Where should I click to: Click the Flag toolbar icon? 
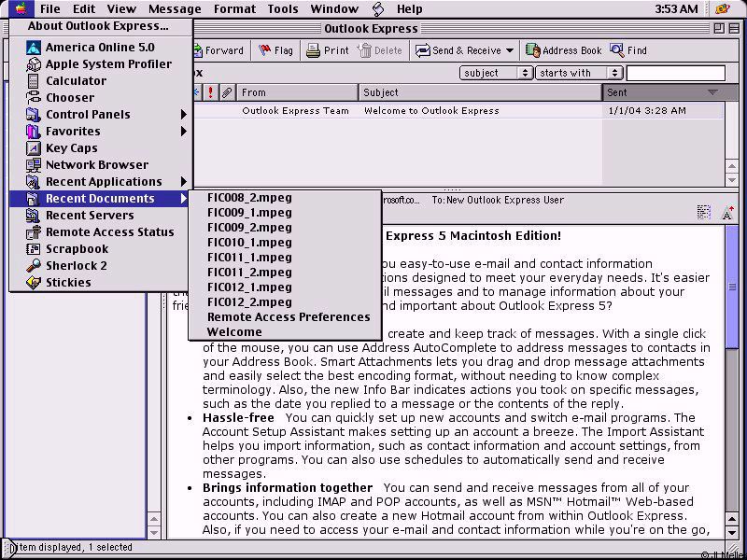(264, 50)
